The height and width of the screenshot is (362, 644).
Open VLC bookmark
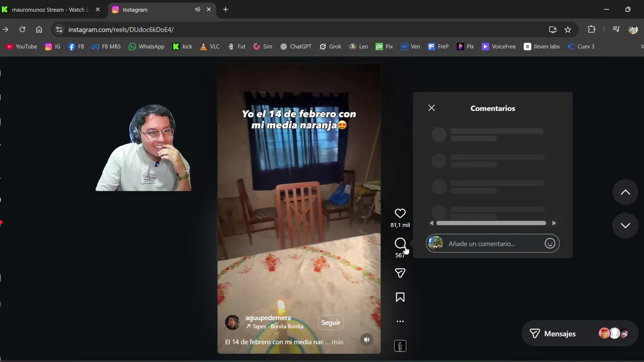pyautogui.click(x=210, y=46)
